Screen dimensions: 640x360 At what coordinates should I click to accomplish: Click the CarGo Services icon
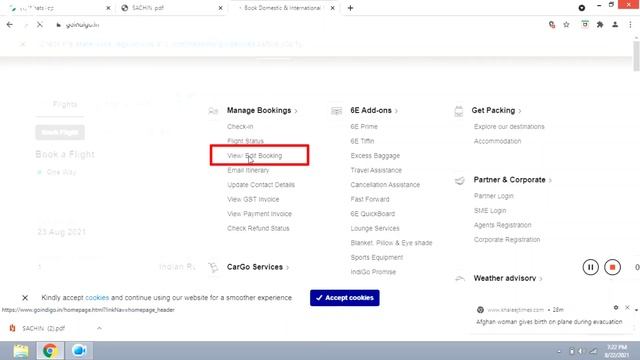[x=213, y=267]
